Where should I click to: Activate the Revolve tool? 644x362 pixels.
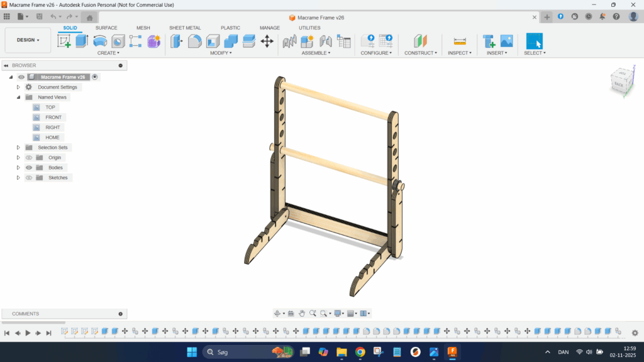click(x=100, y=41)
